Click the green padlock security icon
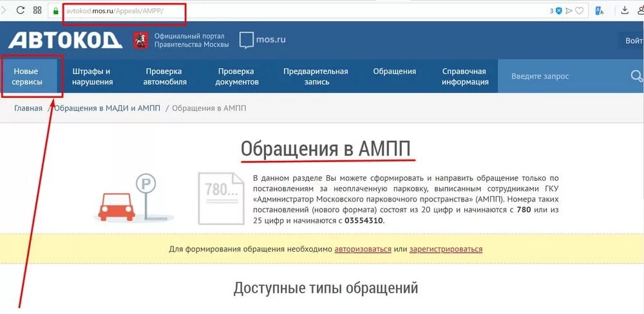 [x=56, y=11]
